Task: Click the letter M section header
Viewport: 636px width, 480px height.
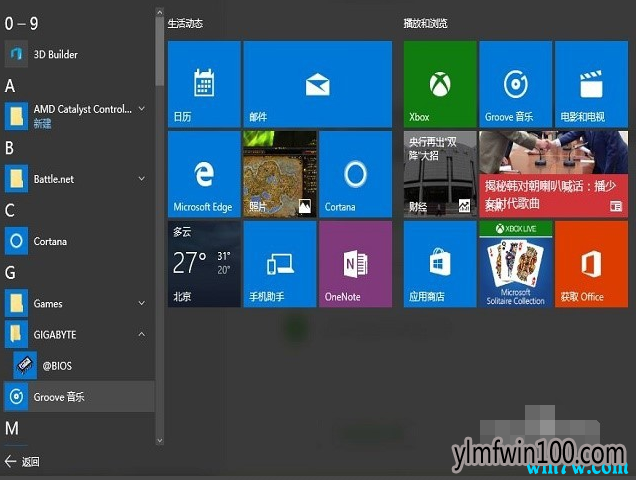Action: coord(12,428)
